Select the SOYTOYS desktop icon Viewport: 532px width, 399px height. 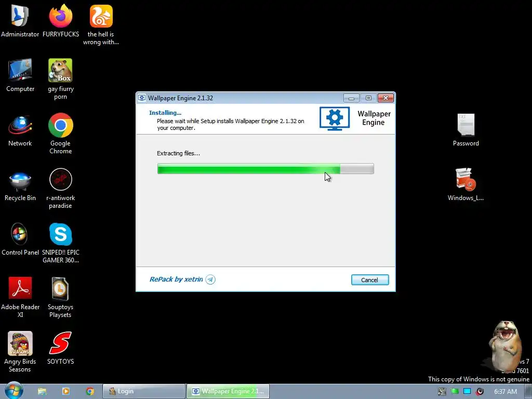pos(60,348)
